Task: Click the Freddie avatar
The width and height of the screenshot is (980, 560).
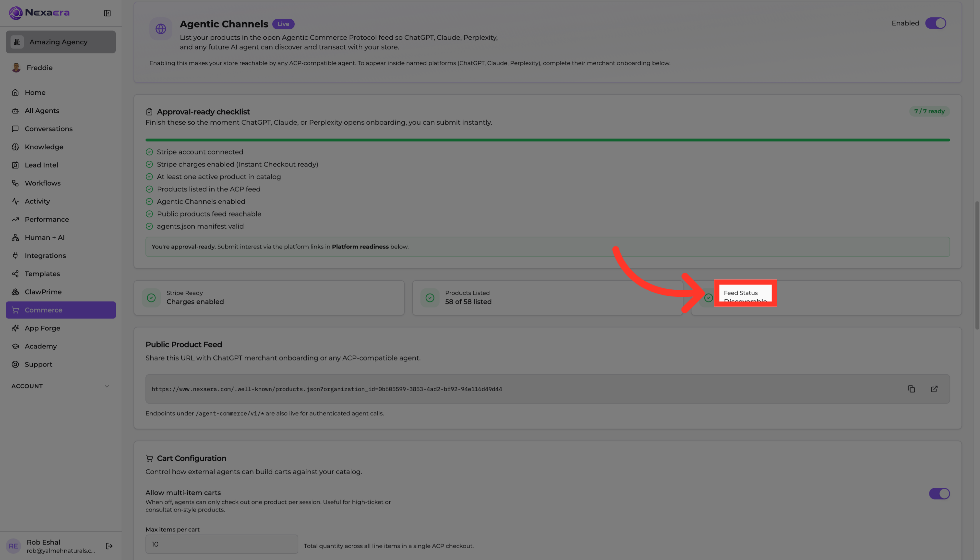Action: tap(16, 68)
